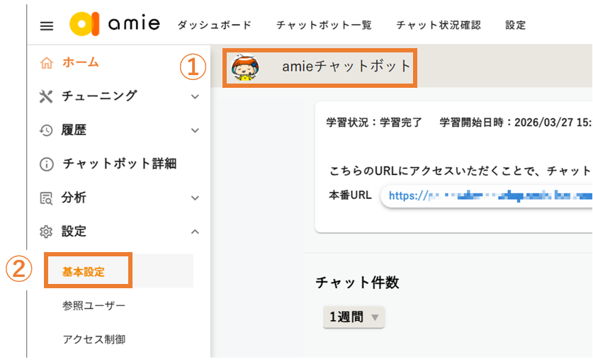Open the hamburger menu icon
Image resolution: width=593 pixels, height=364 pixels.
tap(47, 25)
